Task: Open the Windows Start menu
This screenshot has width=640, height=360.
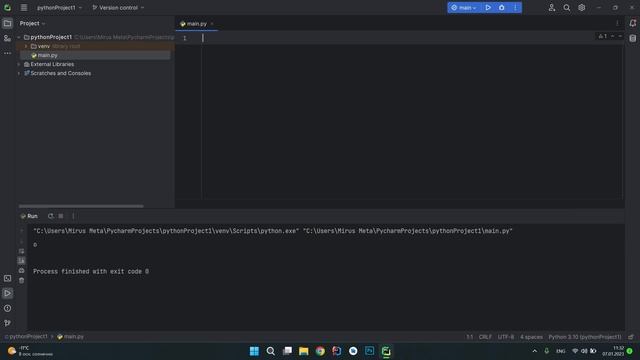Action: (254, 351)
